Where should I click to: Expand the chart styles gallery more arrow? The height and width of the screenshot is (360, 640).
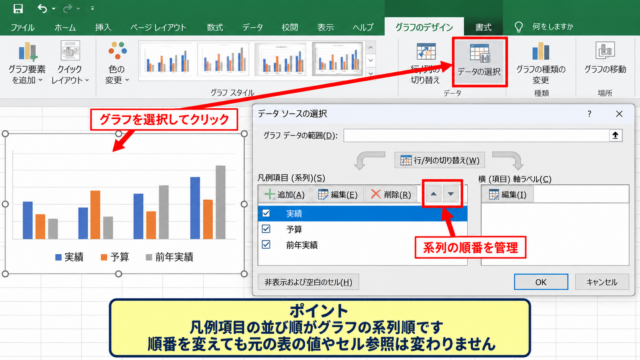pyautogui.click(x=371, y=73)
